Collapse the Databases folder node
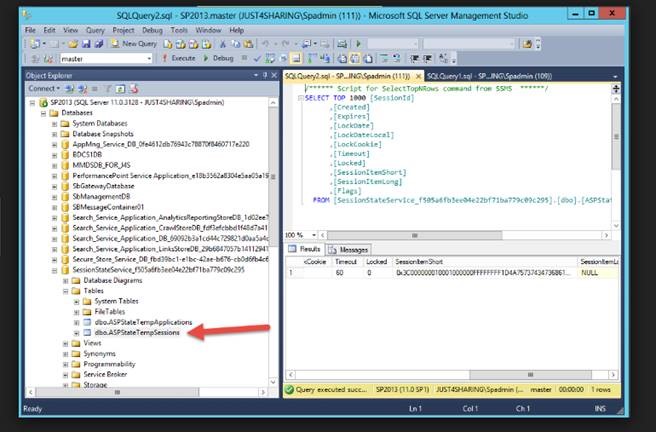 43,113
